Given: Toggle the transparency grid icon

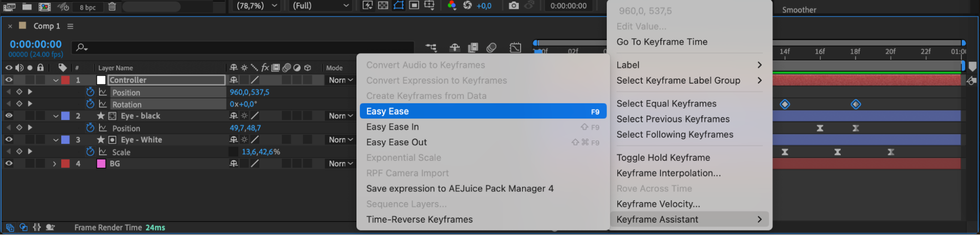Looking at the screenshot, I should point(383,5).
